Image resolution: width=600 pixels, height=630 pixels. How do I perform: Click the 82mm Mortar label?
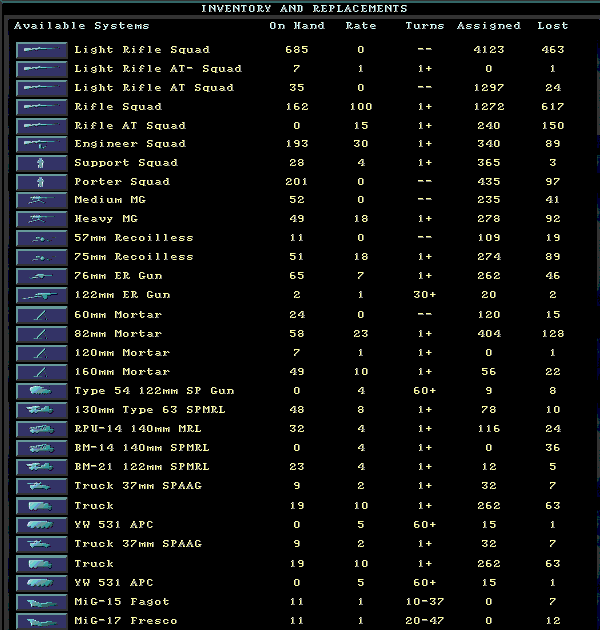coord(118,334)
